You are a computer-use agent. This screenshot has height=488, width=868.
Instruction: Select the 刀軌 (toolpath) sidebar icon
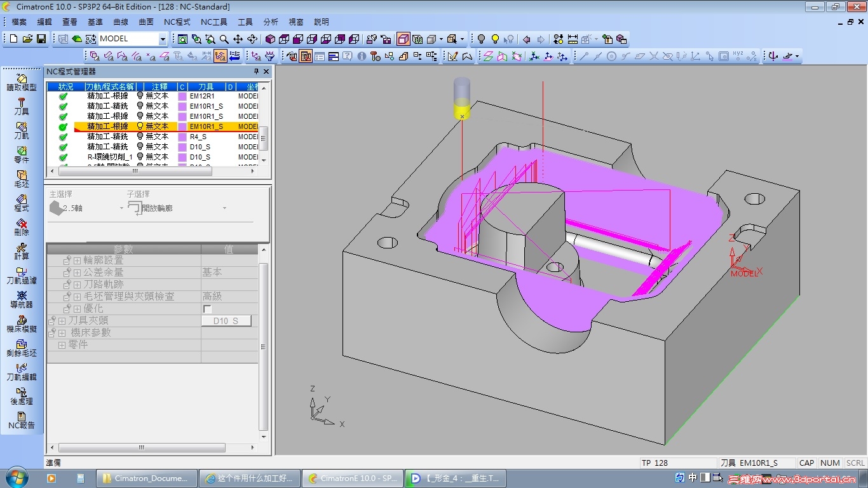[22, 131]
